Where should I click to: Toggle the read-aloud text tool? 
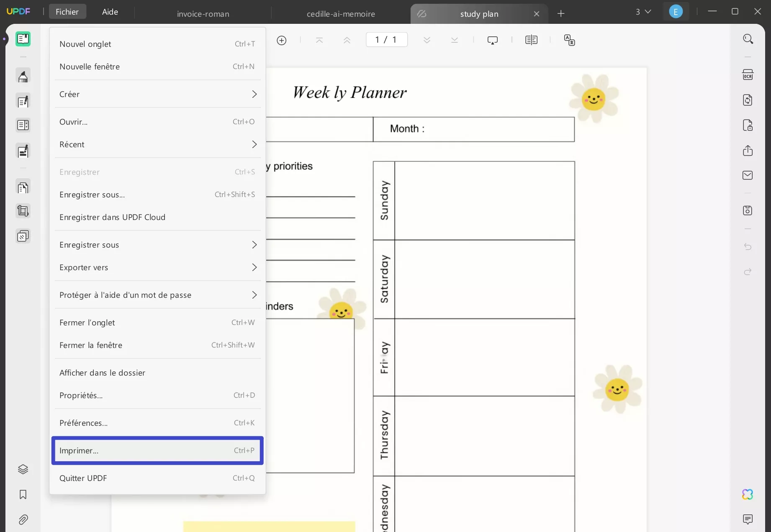[569, 40]
